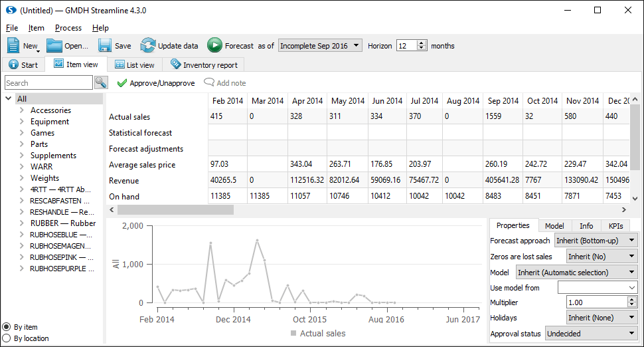Click the horizontal table scrollbar
The image size is (644, 347).
tap(176, 209)
